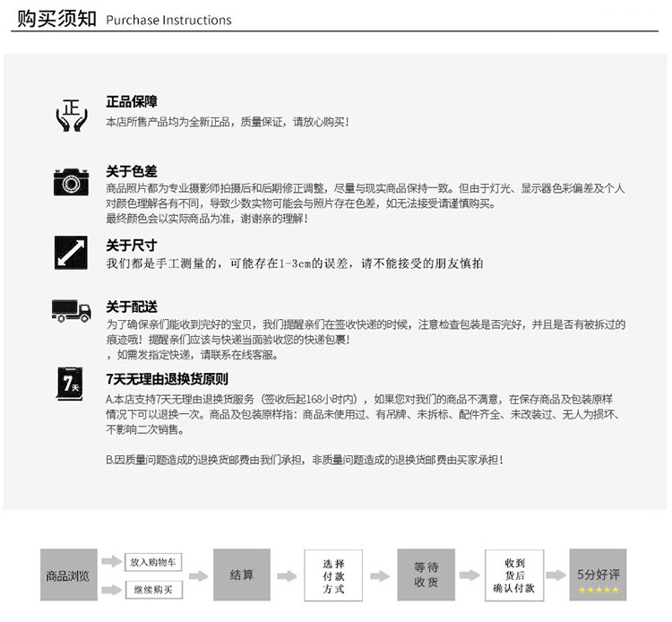The image size is (672, 622).
Task: Click the 等待收货 step box
Action: (x=426, y=574)
